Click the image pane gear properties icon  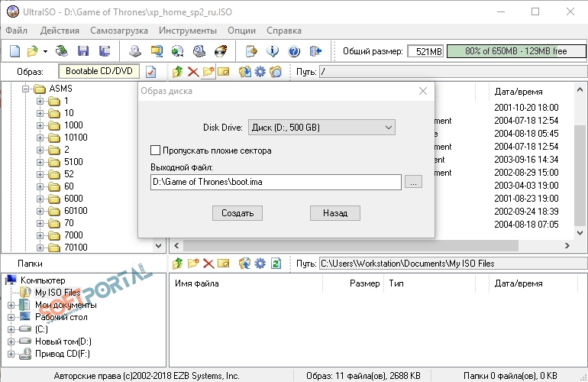[260, 71]
